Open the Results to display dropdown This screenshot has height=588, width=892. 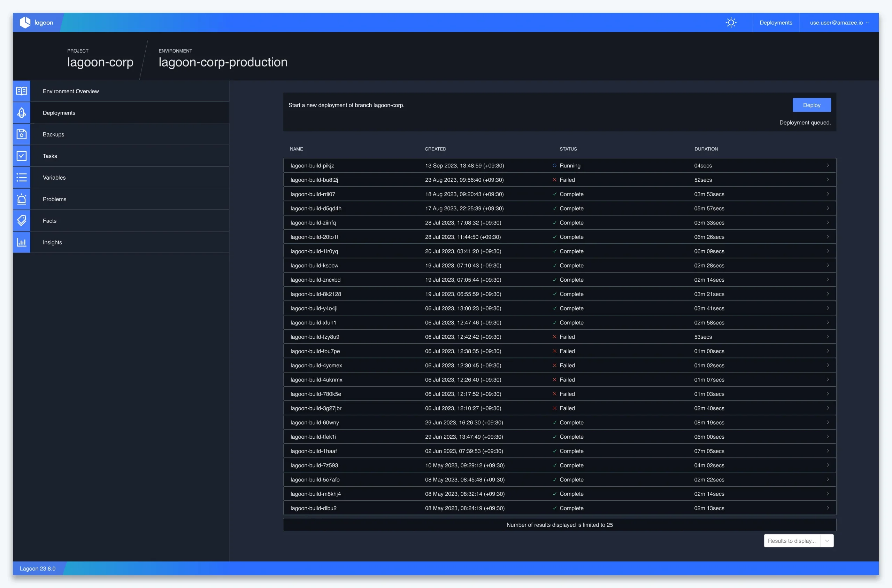pos(798,540)
